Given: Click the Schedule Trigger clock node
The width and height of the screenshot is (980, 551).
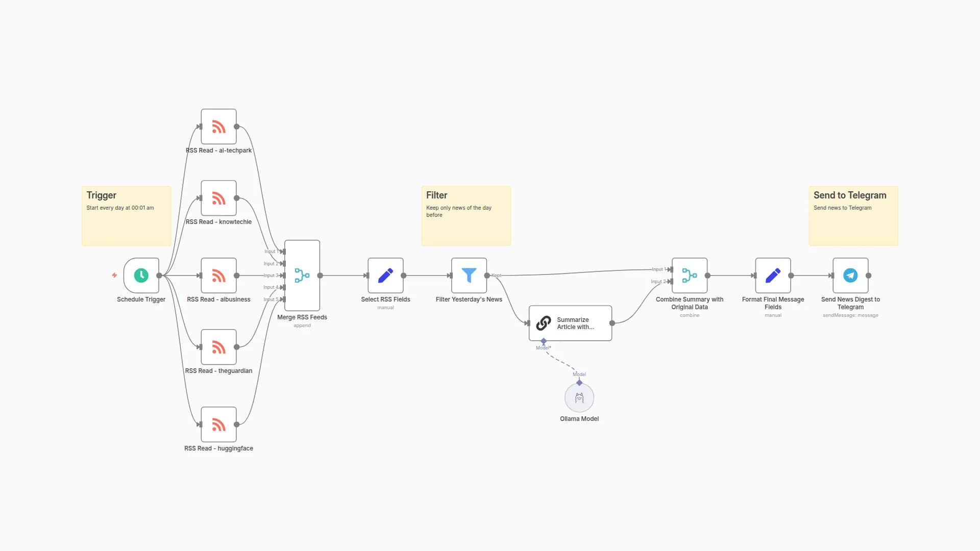Looking at the screenshot, I should tap(141, 275).
